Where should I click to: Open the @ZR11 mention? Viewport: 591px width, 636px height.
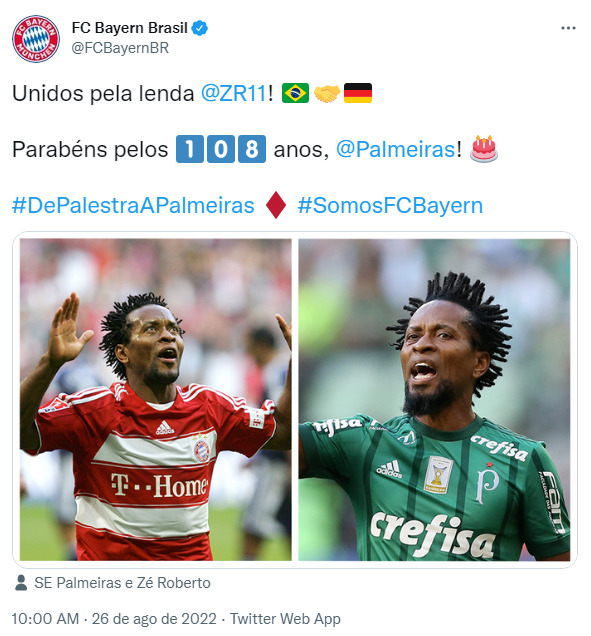coord(234,93)
